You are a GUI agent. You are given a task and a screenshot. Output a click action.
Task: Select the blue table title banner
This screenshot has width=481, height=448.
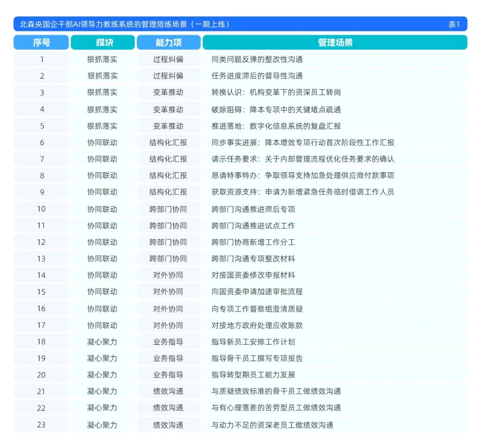point(240,24)
